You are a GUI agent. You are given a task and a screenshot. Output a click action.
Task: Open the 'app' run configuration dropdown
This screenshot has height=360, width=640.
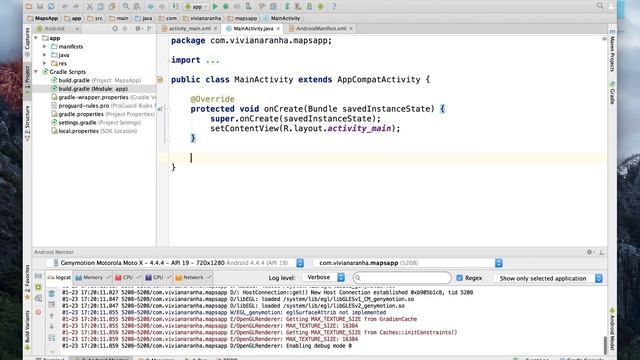point(196,7)
